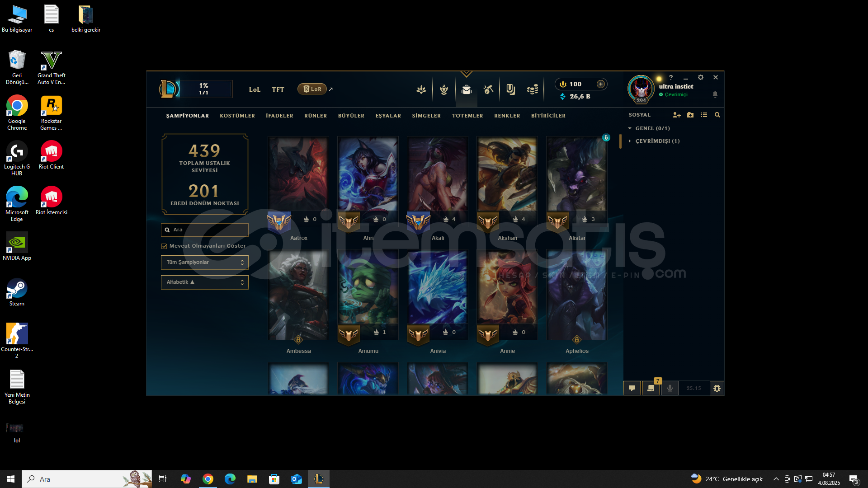This screenshot has height=488, width=868.
Task: Open the locked Aphelios champion card
Action: tap(577, 295)
